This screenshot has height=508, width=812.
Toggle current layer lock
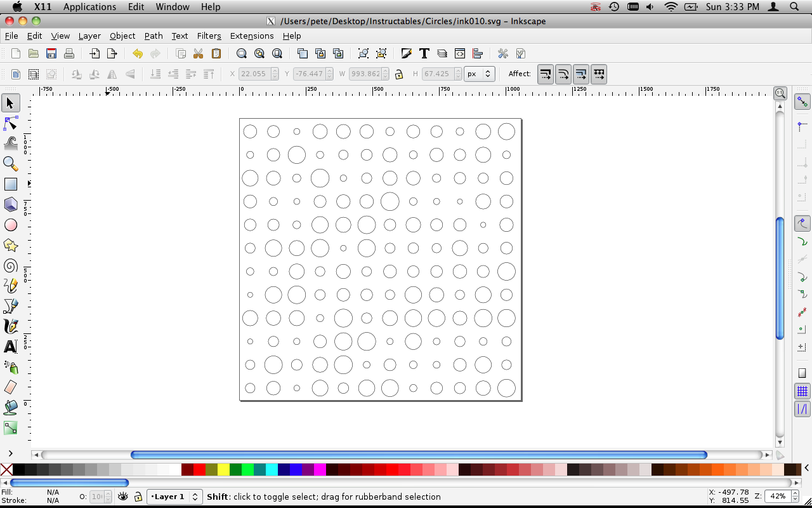(x=138, y=497)
